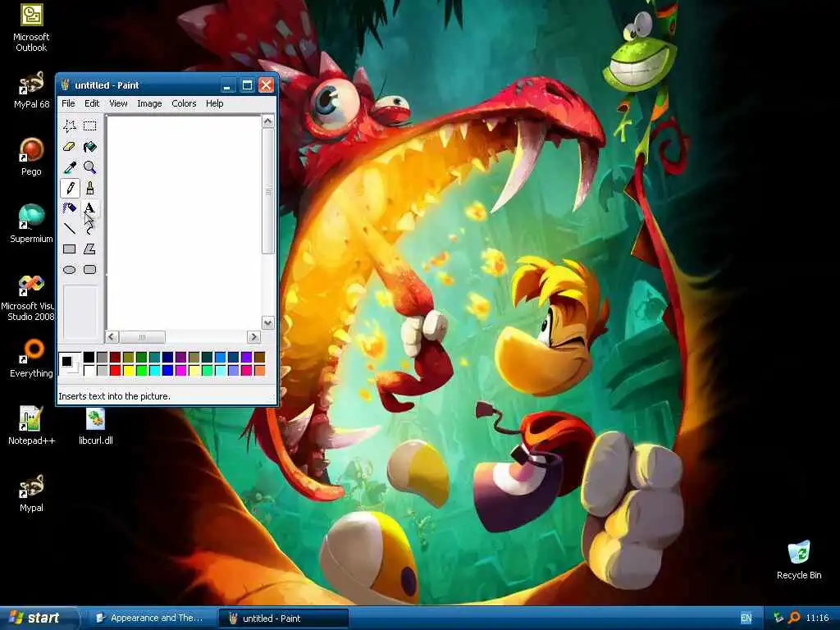
Task: Select the rectangular Select tool
Action: [x=90, y=126]
